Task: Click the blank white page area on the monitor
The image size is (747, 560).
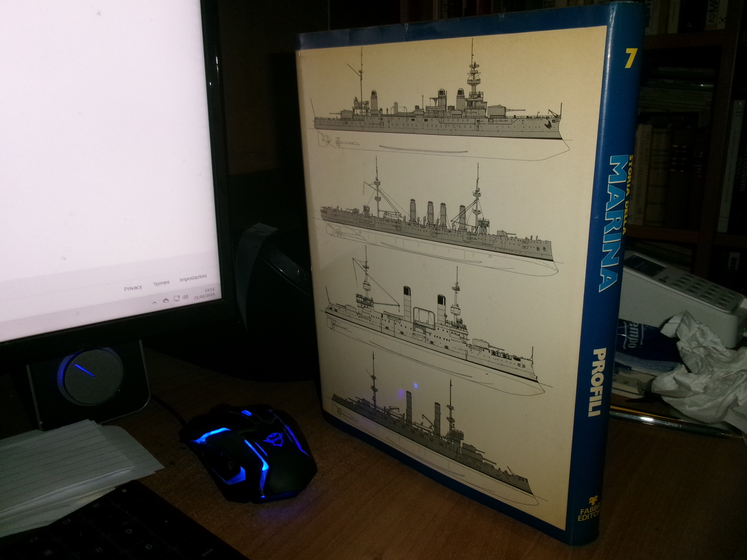Action: pos(101,135)
